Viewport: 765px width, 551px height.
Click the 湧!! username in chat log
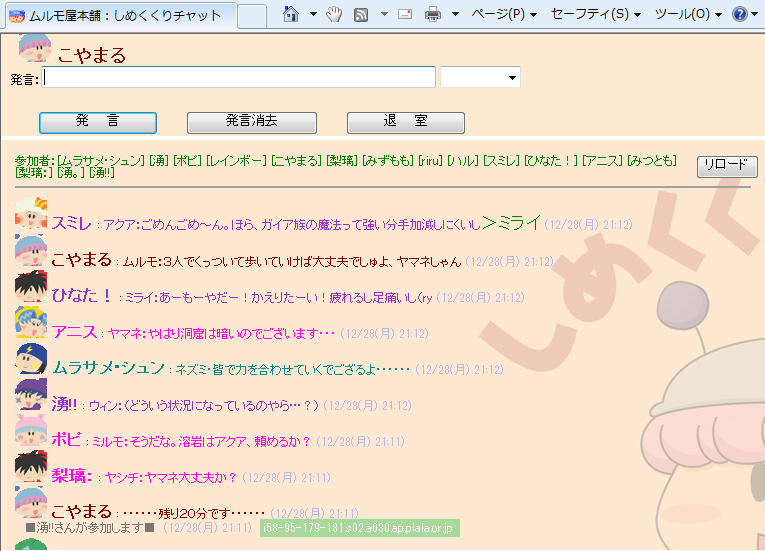(64, 404)
